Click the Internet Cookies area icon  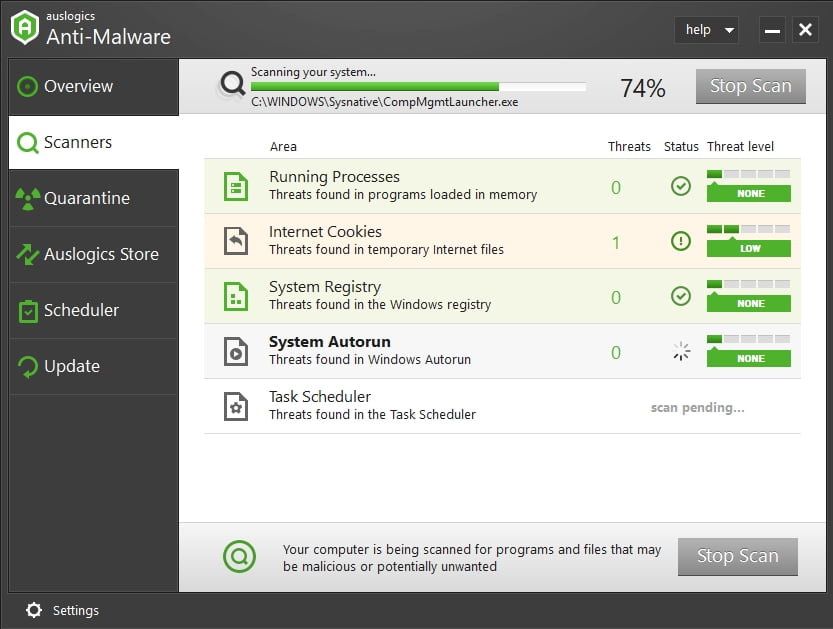tap(236, 241)
